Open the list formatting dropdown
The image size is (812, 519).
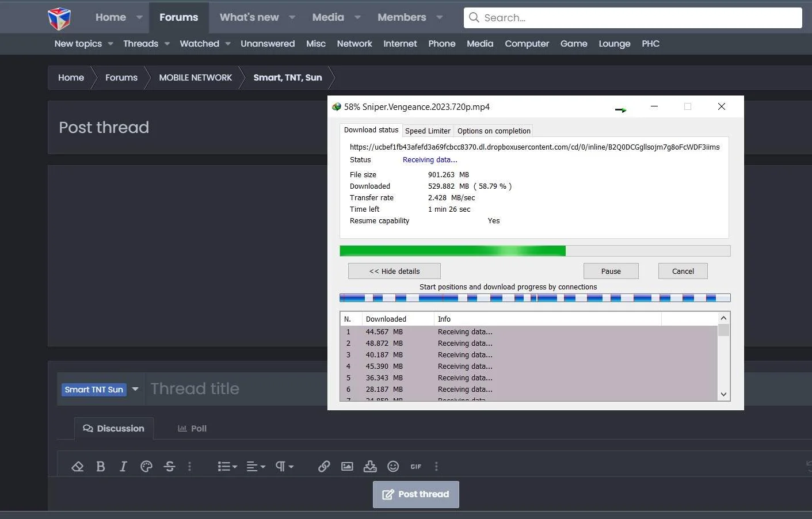(x=227, y=467)
